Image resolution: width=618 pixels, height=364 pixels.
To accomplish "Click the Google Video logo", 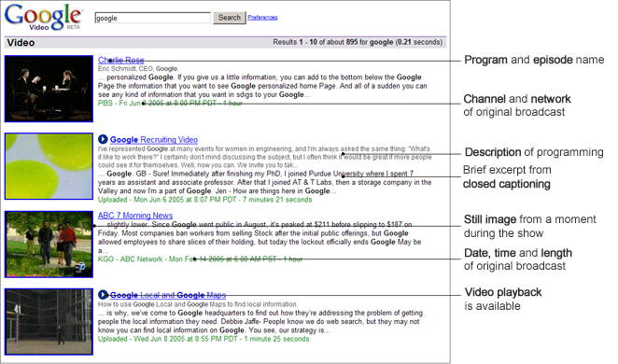I will point(44,17).
